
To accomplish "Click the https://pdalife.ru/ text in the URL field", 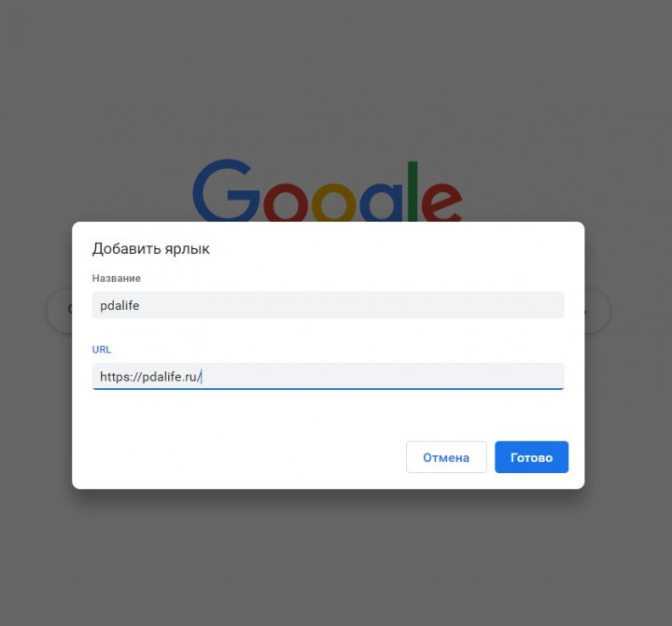I will click(x=150, y=377).
